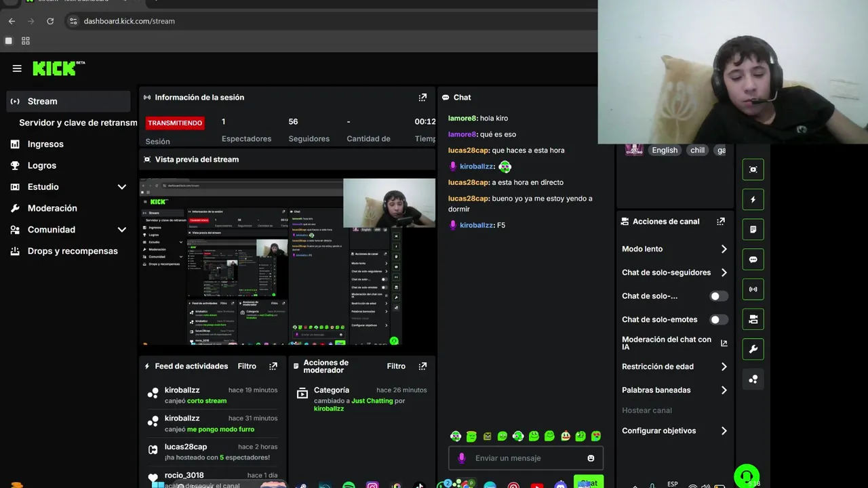Screen dimensions: 868x488
Task: Open Discord from the taskbar
Action: 560,485
